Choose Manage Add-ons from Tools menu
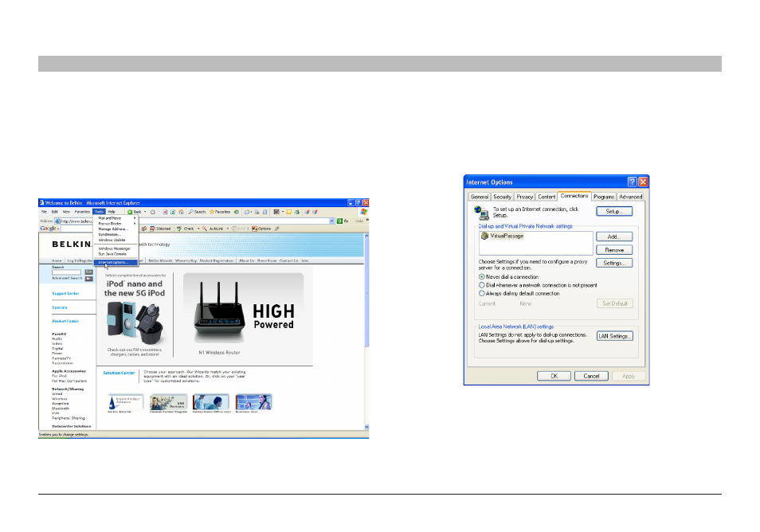The height and width of the screenshot is (532, 760). click(116, 229)
